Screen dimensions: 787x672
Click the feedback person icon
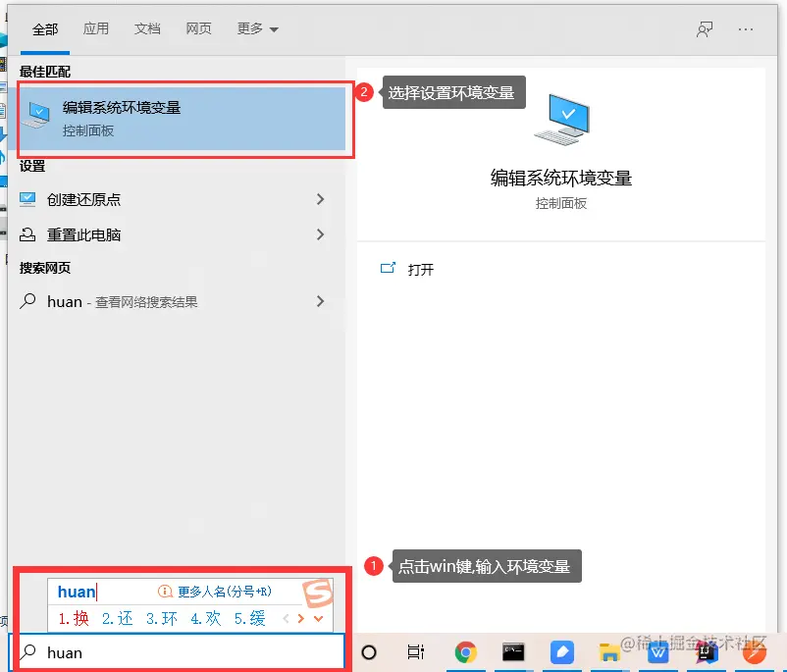[x=705, y=29]
